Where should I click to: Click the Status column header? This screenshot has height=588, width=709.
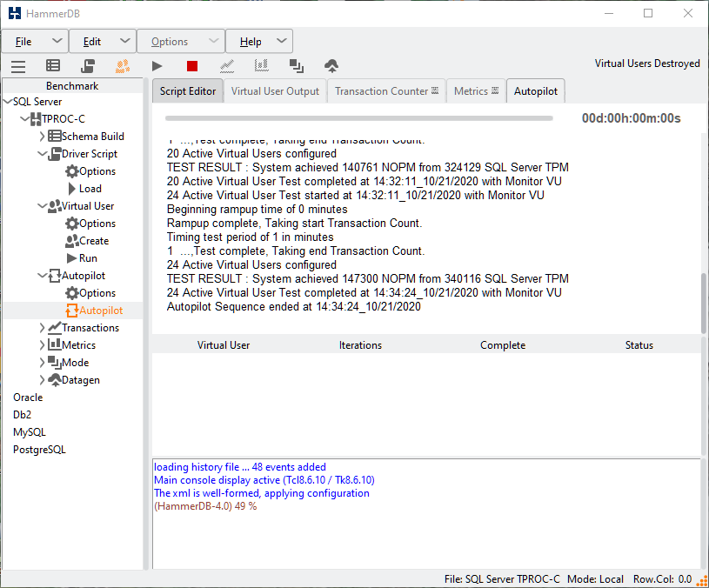(x=639, y=345)
